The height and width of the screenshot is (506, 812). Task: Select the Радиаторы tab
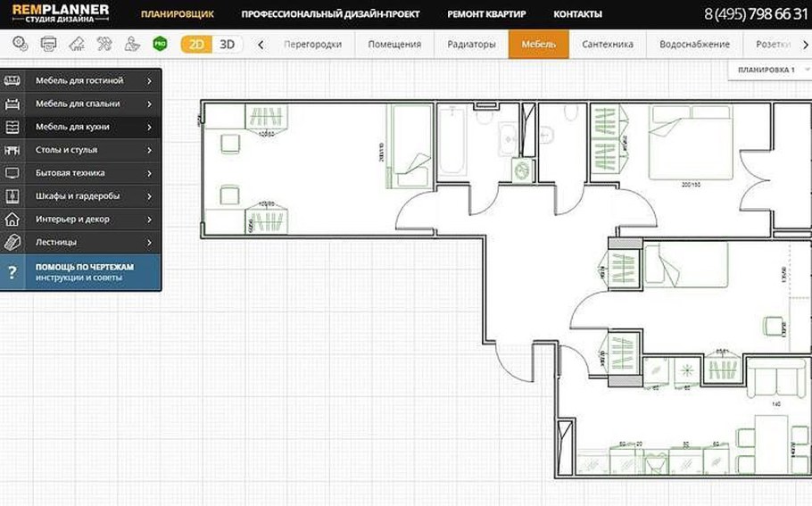(471, 44)
